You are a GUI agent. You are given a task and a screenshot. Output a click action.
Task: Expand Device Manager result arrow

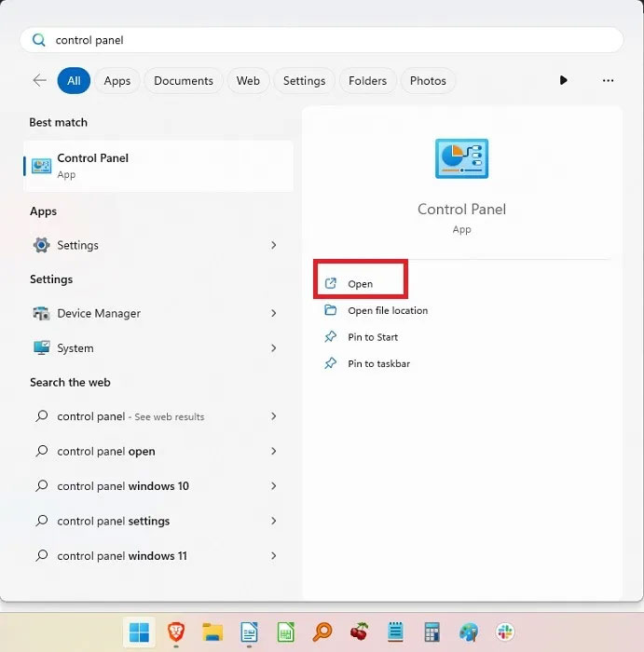click(x=273, y=314)
